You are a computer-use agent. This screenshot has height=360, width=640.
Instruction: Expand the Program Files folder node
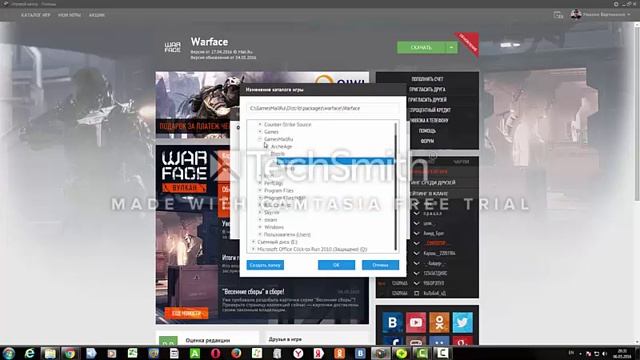click(x=260, y=190)
